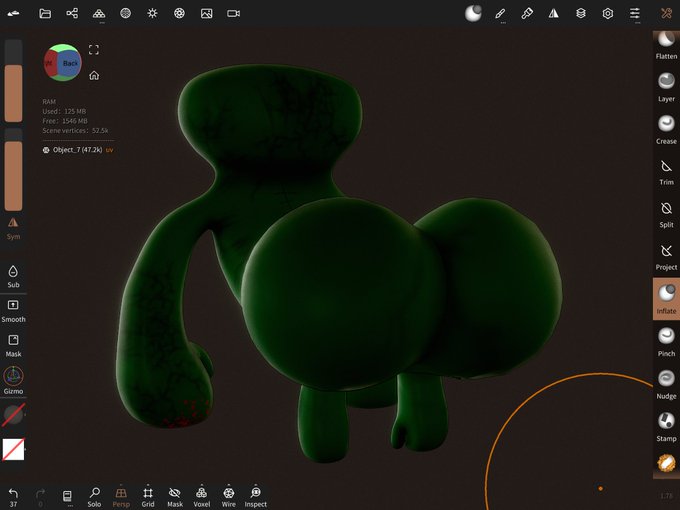Select the Trim tool
680x510 pixels.
pyautogui.click(x=666, y=172)
